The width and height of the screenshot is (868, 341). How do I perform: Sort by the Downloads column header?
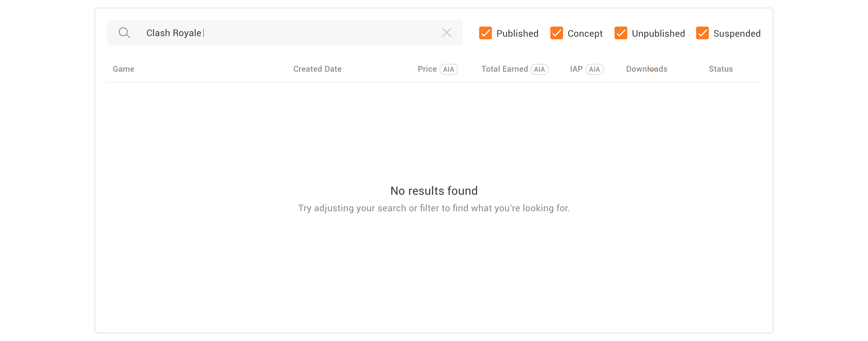[x=635, y=69]
